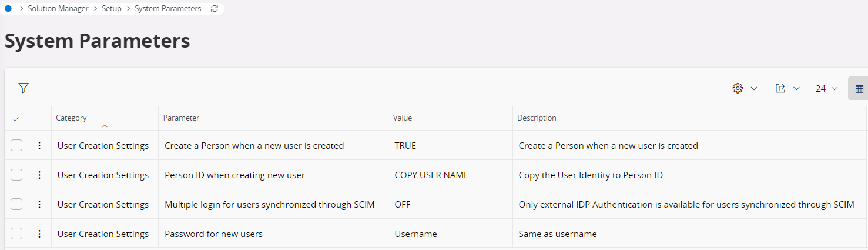
Task: Sort by the Parameter column header
Action: 181,118
